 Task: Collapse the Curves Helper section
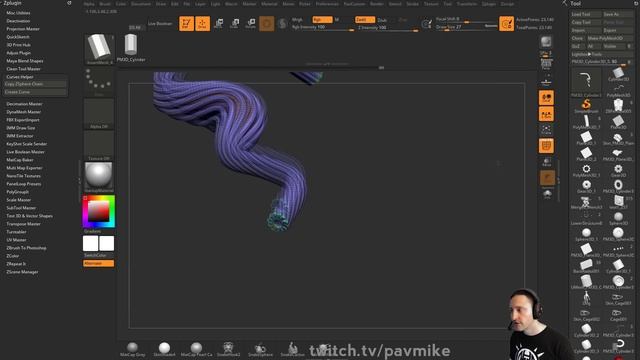20,77
